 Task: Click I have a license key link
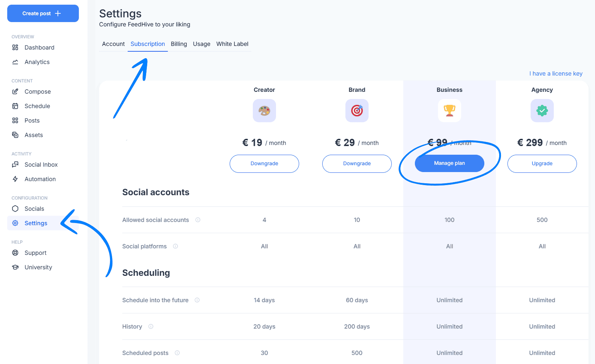tap(556, 73)
